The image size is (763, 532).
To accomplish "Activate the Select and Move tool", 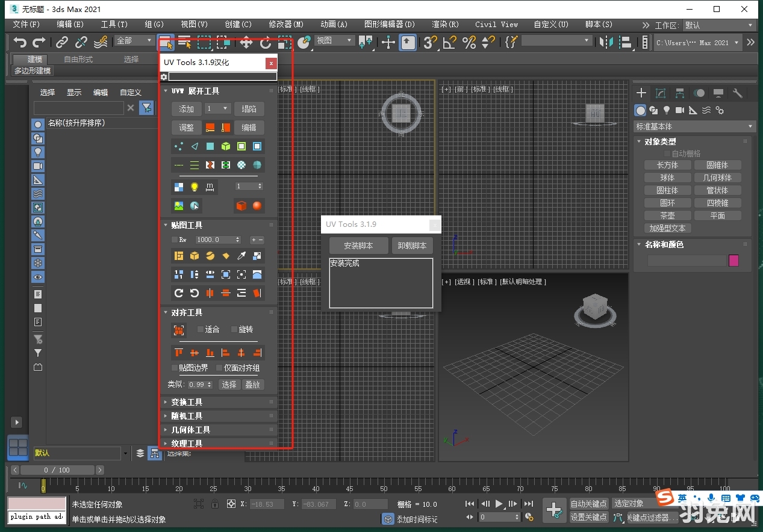I will 246,42.
